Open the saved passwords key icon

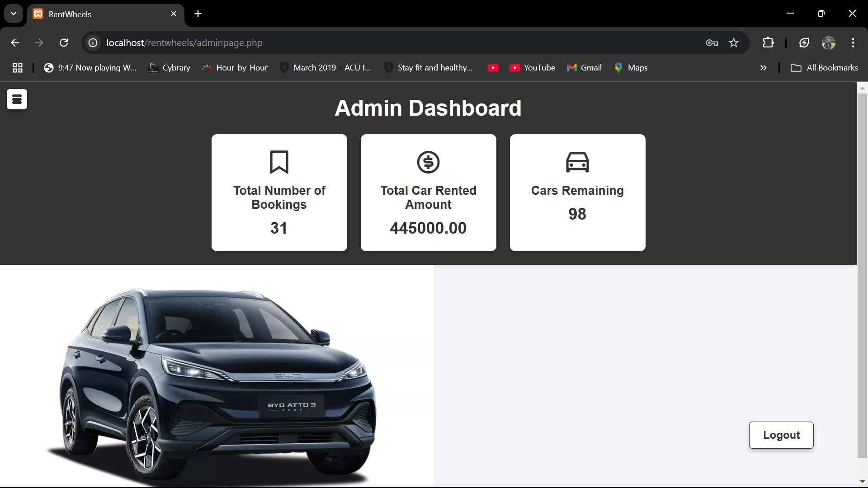point(712,43)
